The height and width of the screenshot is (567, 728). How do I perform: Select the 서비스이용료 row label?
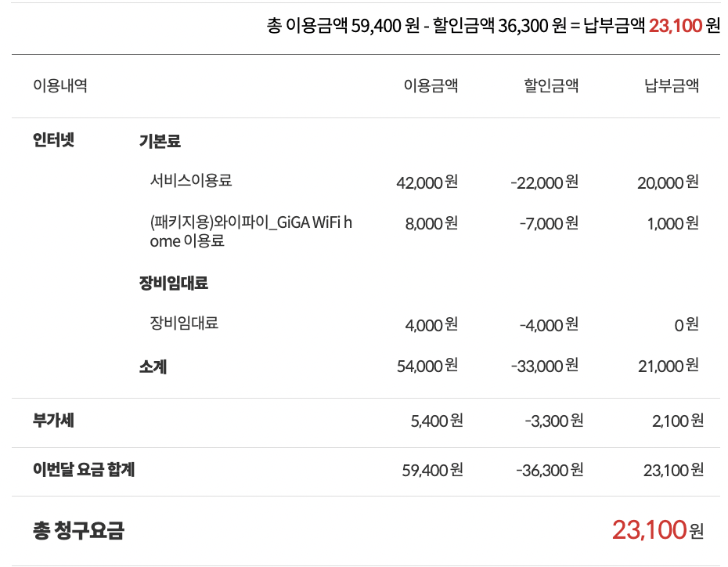191,181
